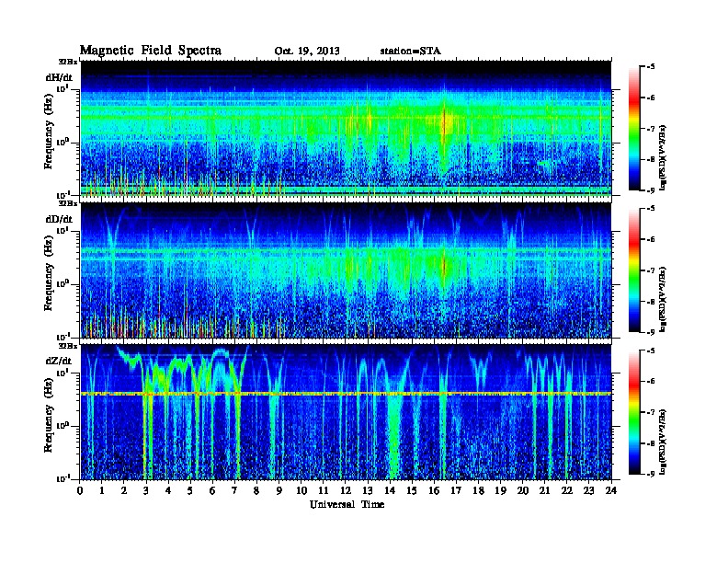Click the "16" hour tick label

click(434, 490)
